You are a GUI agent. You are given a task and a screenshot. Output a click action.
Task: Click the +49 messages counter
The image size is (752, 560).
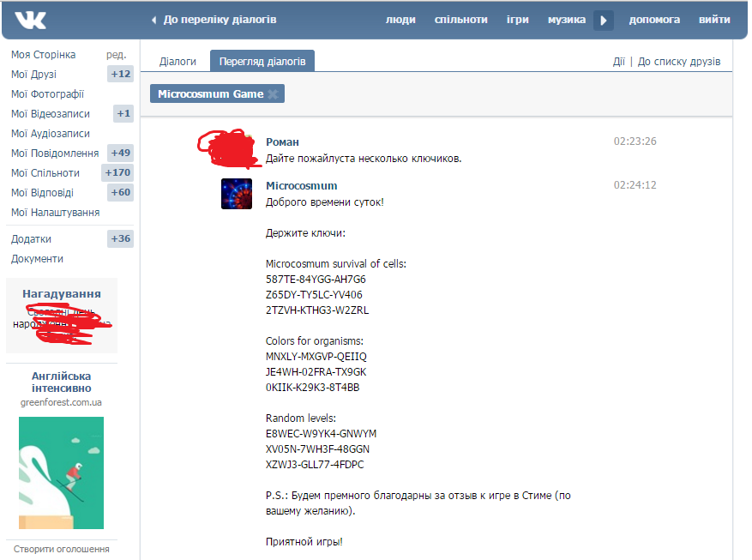pos(120,153)
